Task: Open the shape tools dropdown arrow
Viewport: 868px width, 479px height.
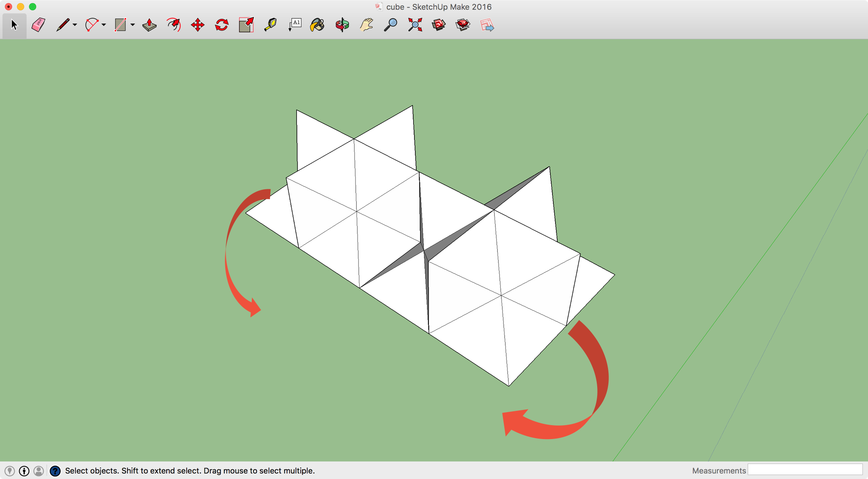Action: 133,25
